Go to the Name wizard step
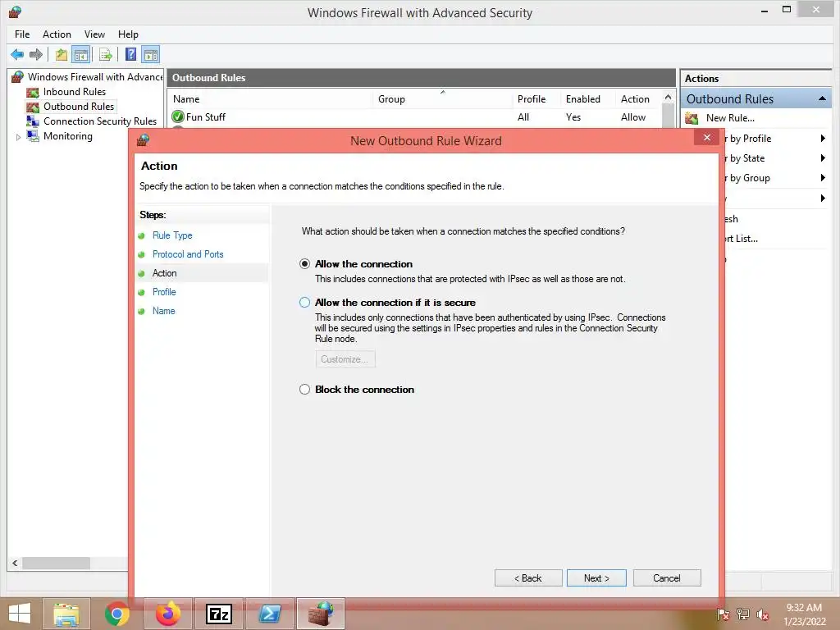Viewport: 840px width, 630px height. pos(163,311)
